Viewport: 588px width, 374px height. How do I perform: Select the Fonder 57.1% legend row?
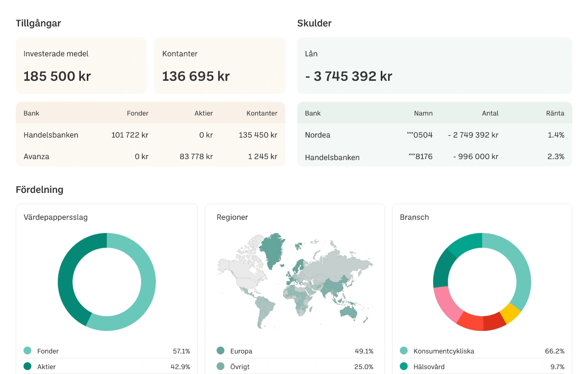107,351
